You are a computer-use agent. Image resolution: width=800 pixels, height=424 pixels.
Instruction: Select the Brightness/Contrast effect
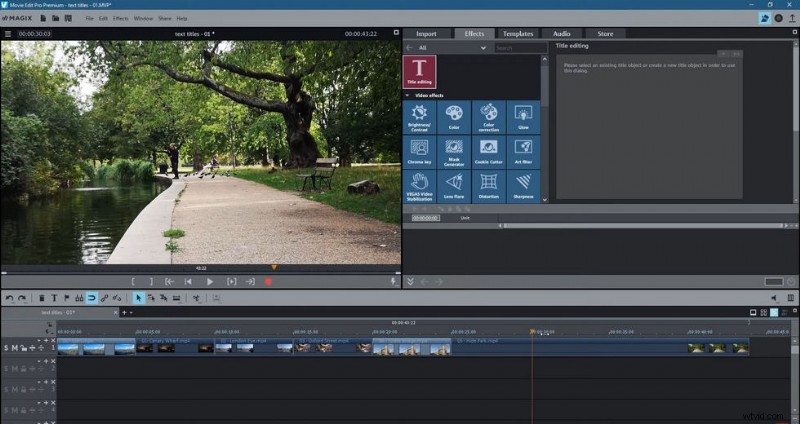[419, 117]
